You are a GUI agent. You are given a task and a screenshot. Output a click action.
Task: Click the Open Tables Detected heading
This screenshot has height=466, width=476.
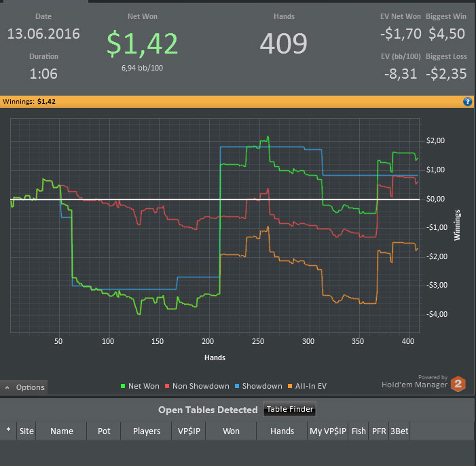point(208,410)
